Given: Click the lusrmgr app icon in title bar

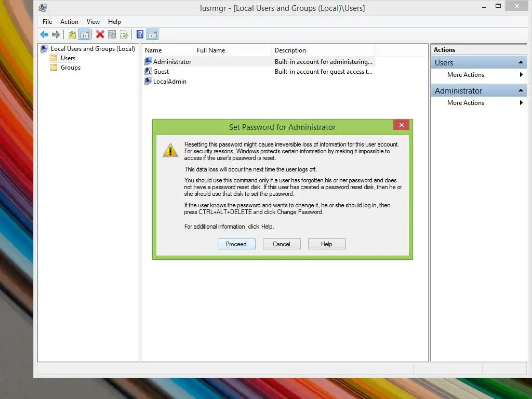Looking at the screenshot, I should click(x=43, y=8).
